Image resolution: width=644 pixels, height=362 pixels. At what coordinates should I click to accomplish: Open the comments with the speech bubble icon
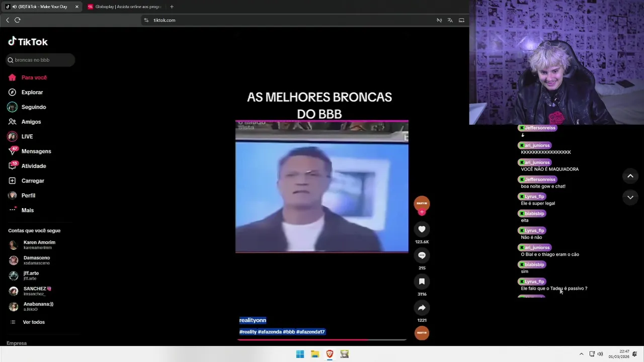click(x=422, y=255)
